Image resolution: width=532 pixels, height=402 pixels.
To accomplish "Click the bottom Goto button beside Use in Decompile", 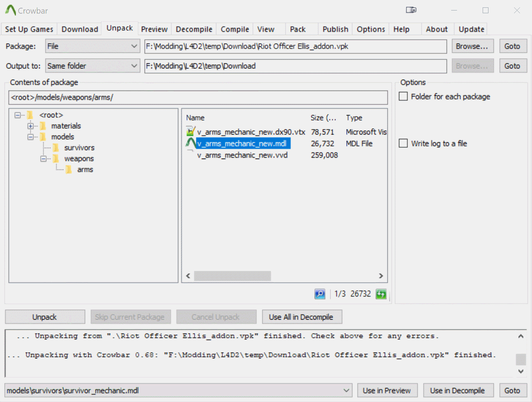I will (512, 390).
